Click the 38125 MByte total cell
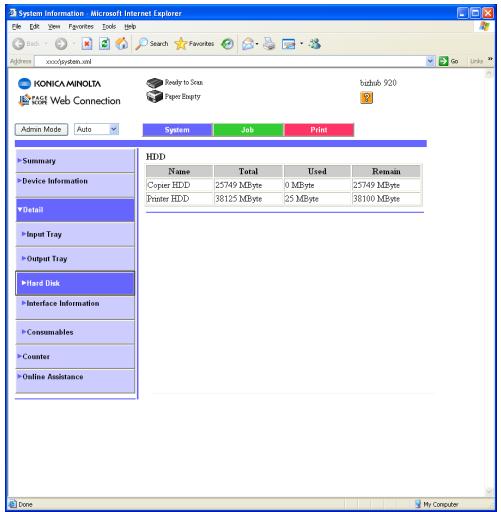 (x=248, y=199)
